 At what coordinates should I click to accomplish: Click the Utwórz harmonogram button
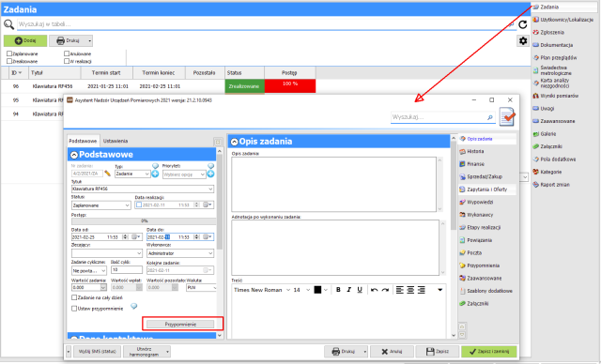point(145,352)
